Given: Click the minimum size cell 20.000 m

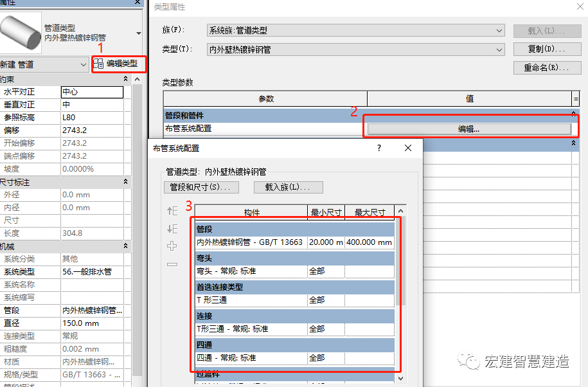Looking at the screenshot, I should point(326,242).
